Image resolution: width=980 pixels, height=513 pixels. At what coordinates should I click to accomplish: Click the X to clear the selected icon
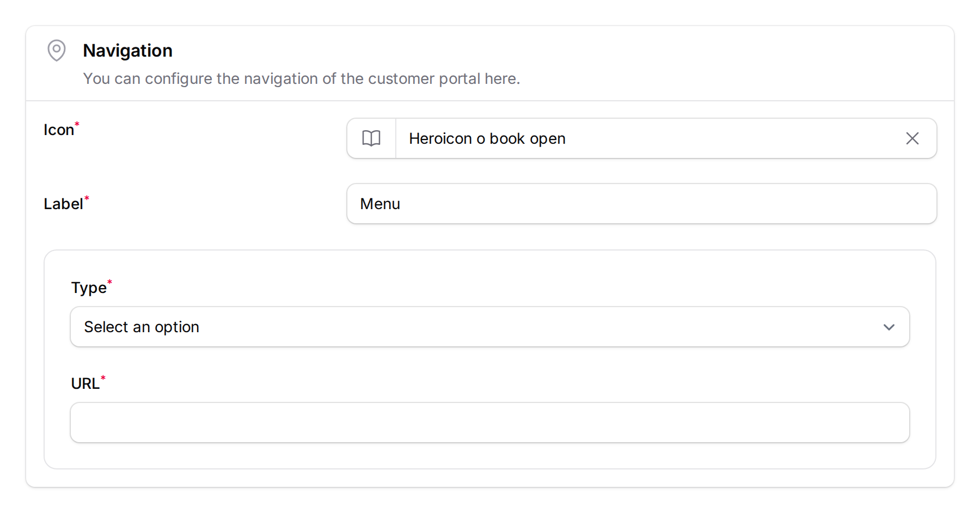(x=912, y=138)
